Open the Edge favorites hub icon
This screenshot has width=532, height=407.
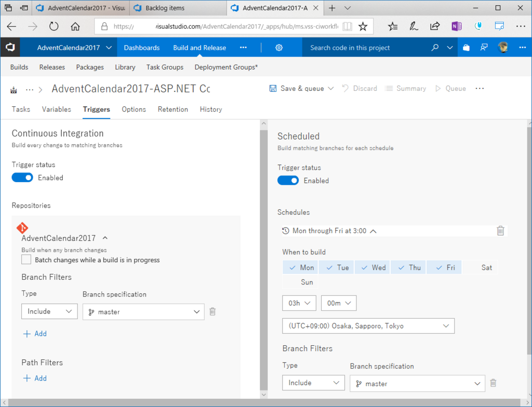[393, 26]
